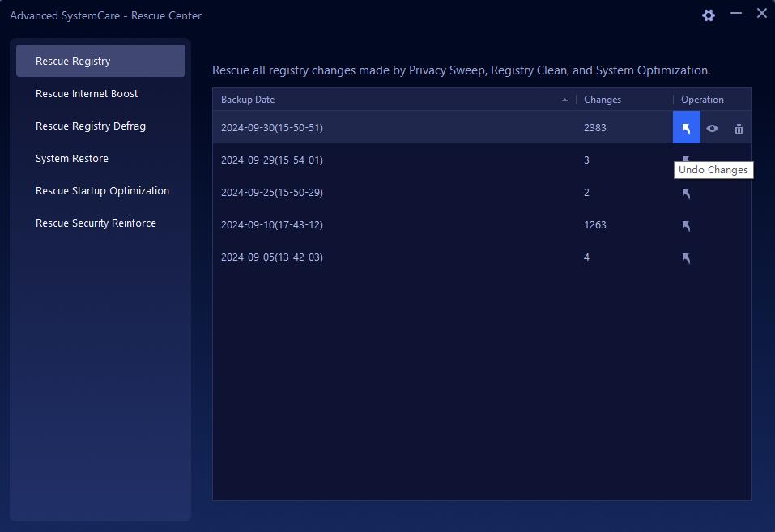Select the 2024-09-29(15-54-01) backup row

point(482,160)
